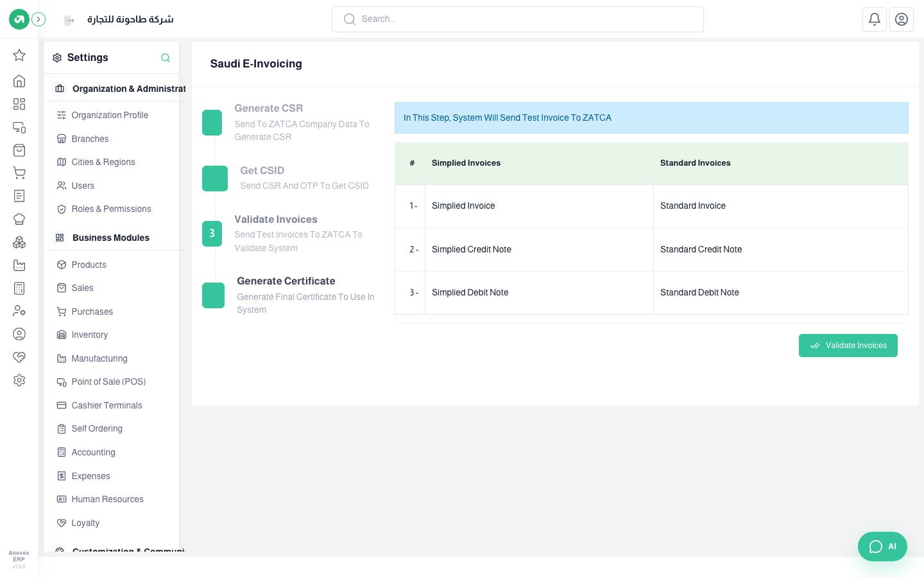The width and height of the screenshot is (924, 578).
Task: Click the 'Standard Credit Note' cell
Action: pos(781,249)
